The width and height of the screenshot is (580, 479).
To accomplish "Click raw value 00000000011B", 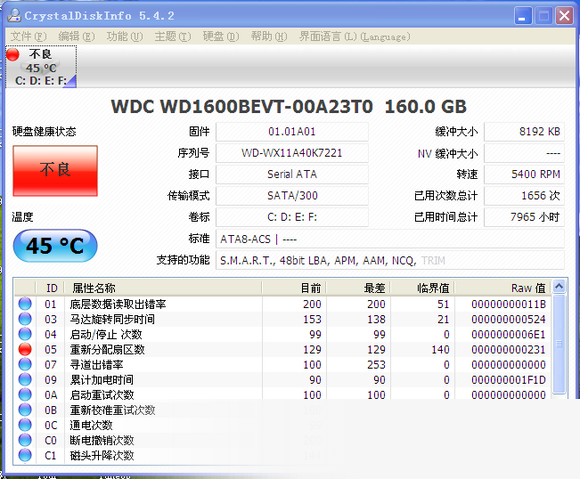I will [x=508, y=304].
